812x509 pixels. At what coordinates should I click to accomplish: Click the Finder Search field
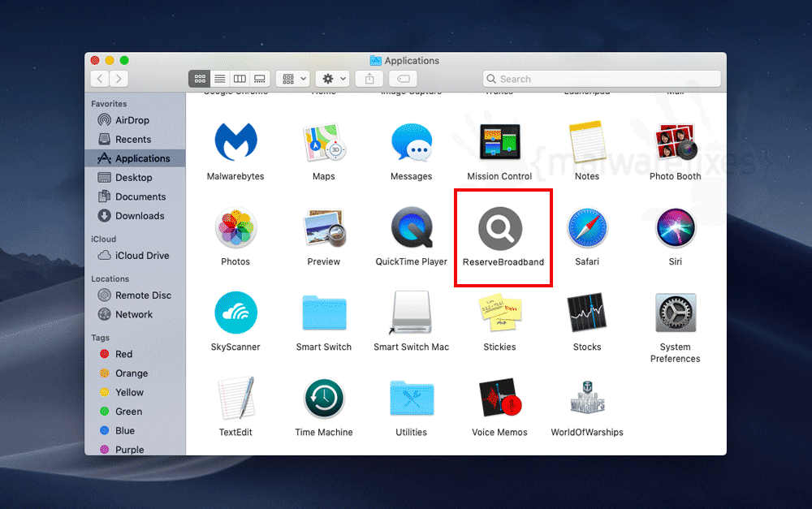[602, 79]
